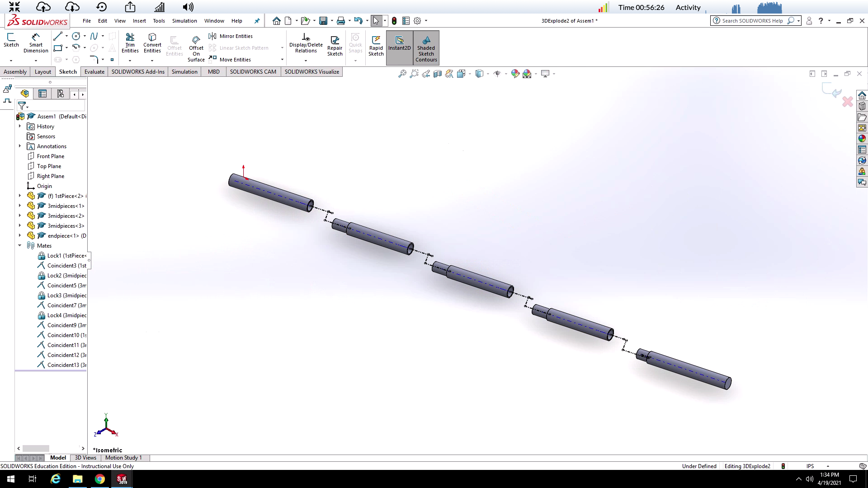This screenshot has width=868, height=488.
Task: Open the Display Style dropdown
Action: 488,74
